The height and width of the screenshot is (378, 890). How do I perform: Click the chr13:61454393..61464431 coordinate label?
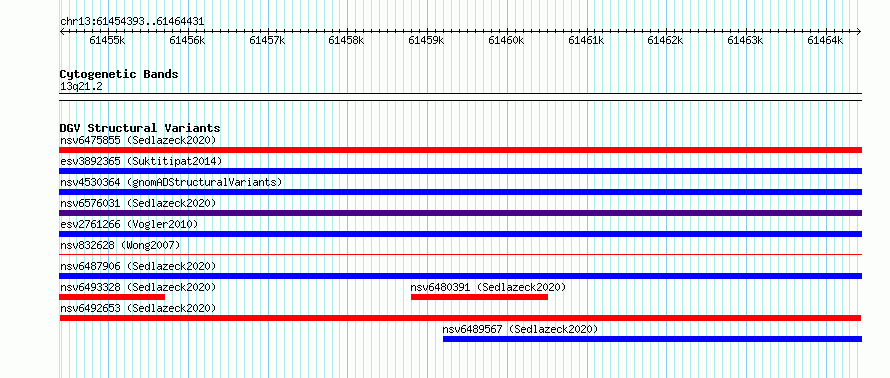pyautogui.click(x=132, y=22)
